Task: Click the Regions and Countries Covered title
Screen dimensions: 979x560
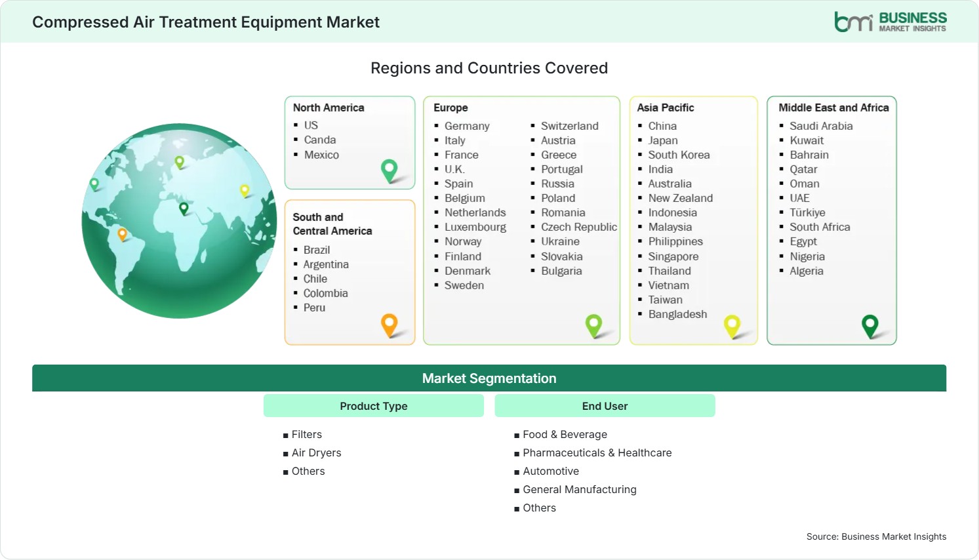Action: point(489,68)
